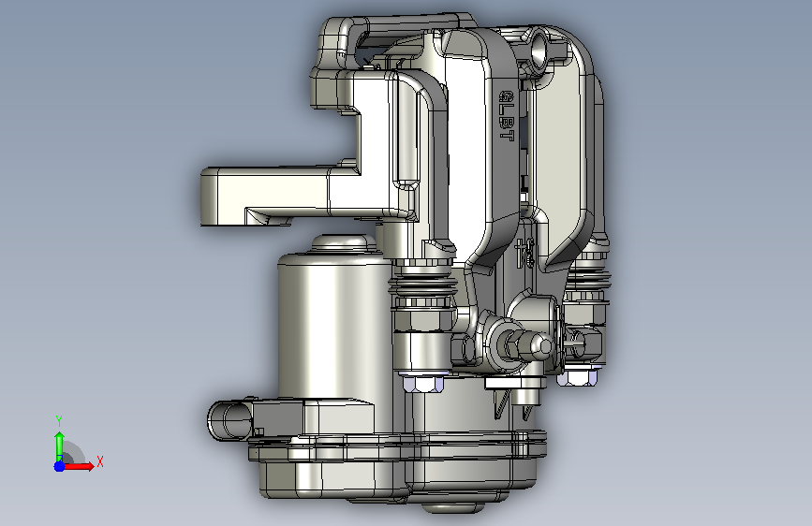
Task: Select the horizontal bracket arm extending left
Action: click(x=282, y=196)
